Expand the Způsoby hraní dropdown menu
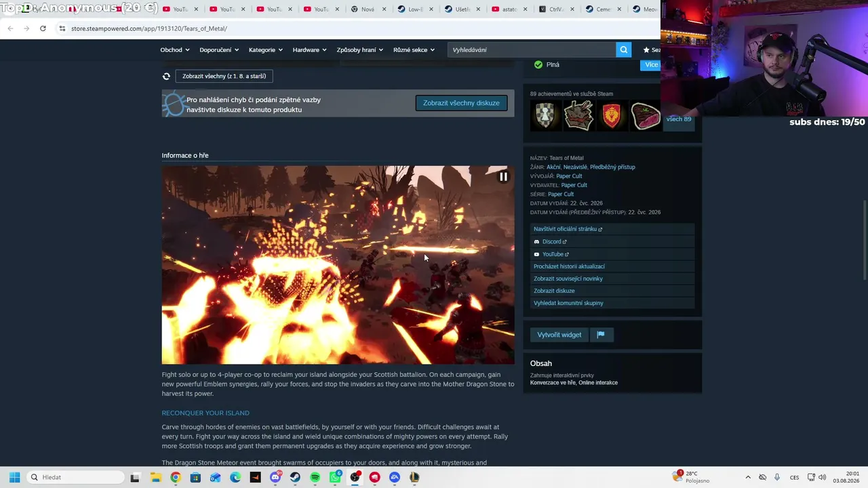Viewport: 868px width, 488px height. tap(360, 49)
